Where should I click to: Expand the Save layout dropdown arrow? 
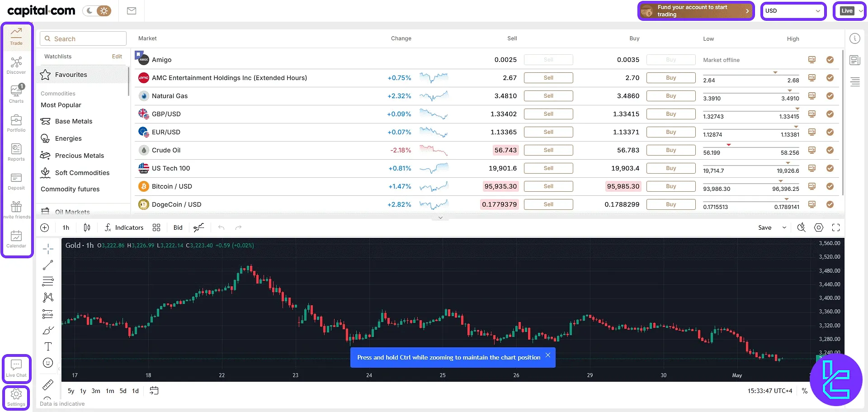(784, 227)
